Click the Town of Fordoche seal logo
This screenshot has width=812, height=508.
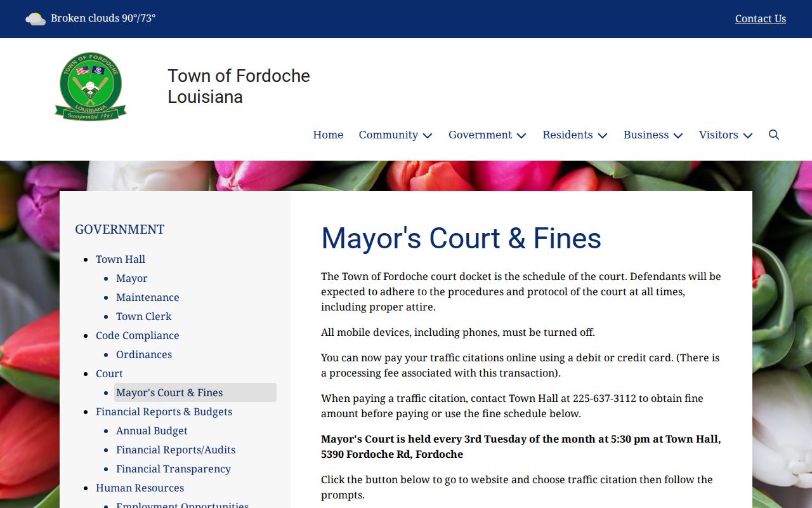[91, 86]
